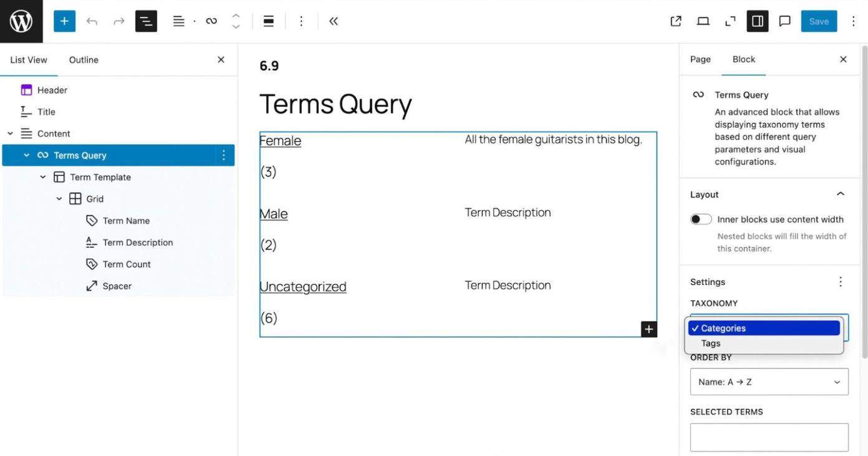868x456 pixels.
Task: Open the Order By dropdown
Action: tap(769, 382)
